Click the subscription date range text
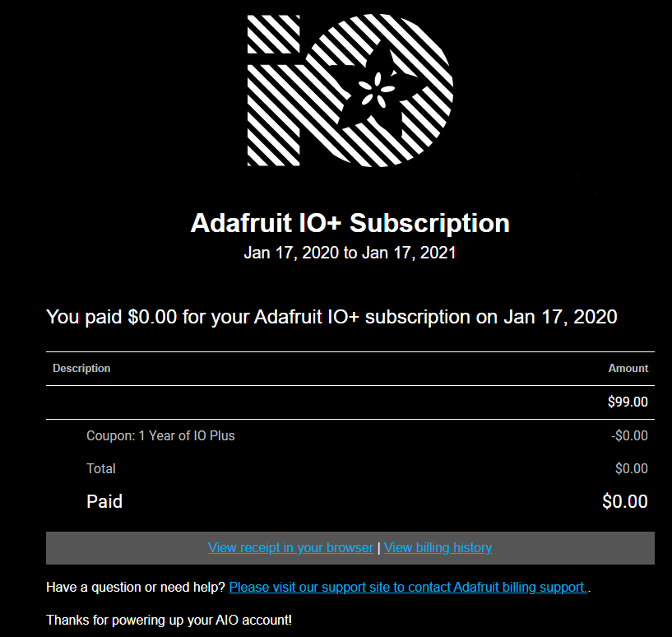Image resolution: width=672 pixels, height=637 pixels. point(350,253)
